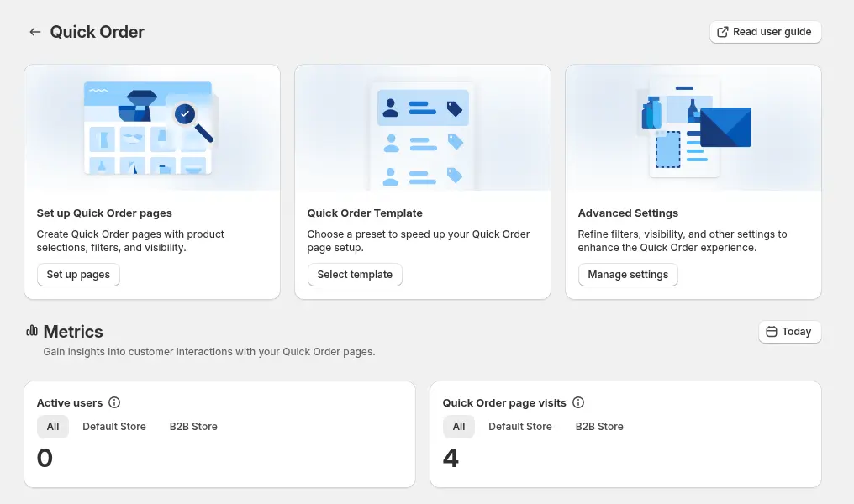Image resolution: width=854 pixels, height=504 pixels.
Task: Select All tab under Quick Order page visits
Action: [459, 427]
